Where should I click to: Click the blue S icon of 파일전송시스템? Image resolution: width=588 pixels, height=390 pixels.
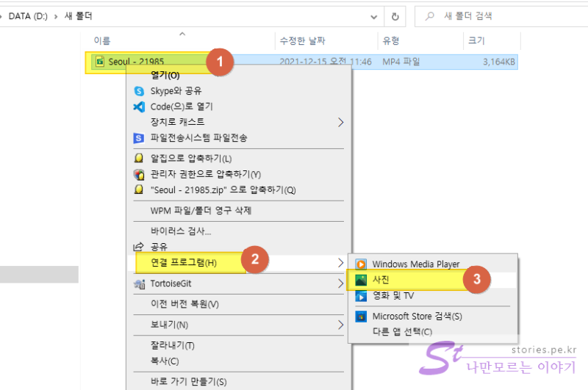pyautogui.click(x=139, y=138)
